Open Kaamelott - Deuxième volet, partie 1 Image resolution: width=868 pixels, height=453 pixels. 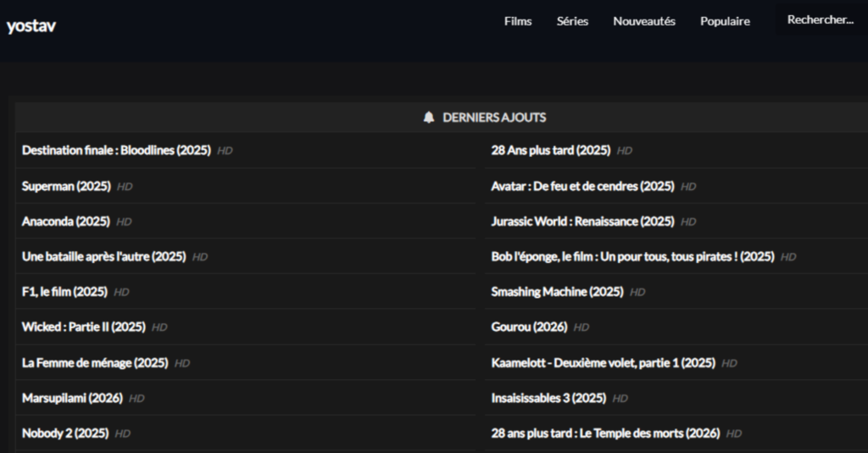603,363
